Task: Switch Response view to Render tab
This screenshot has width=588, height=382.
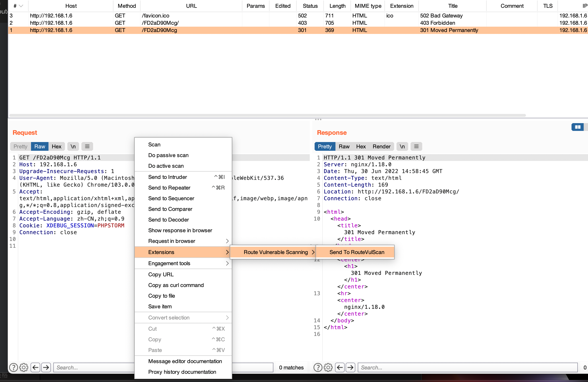Action: tap(381, 147)
